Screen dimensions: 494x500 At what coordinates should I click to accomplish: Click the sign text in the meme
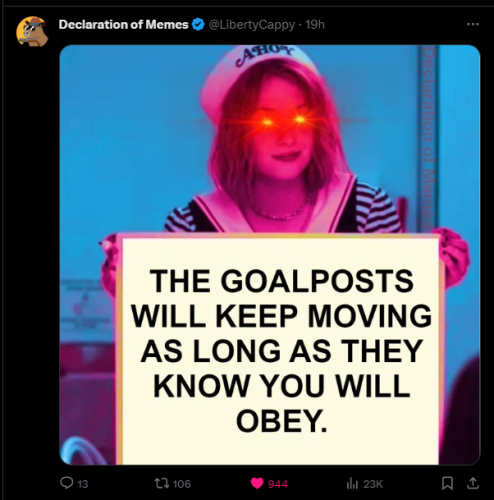pos(281,350)
